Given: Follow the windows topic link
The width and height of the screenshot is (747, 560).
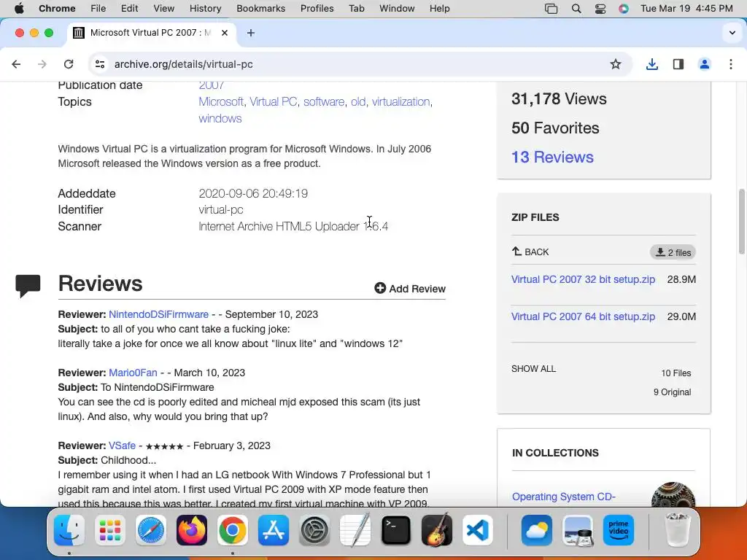Looking at the screenshot, I should pos(220,119).
